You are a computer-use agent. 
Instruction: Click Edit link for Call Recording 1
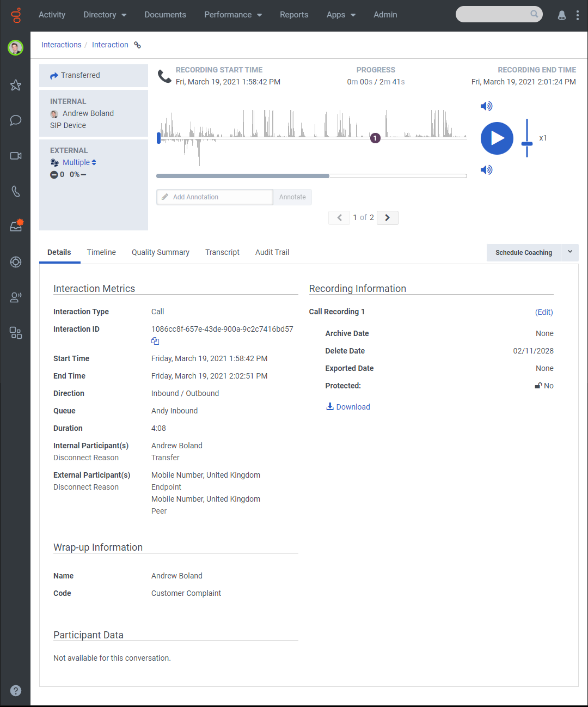(544, 312)
